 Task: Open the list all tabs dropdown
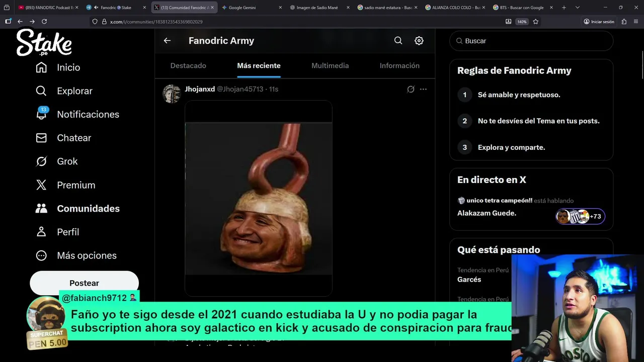click(x=577, y=8)
